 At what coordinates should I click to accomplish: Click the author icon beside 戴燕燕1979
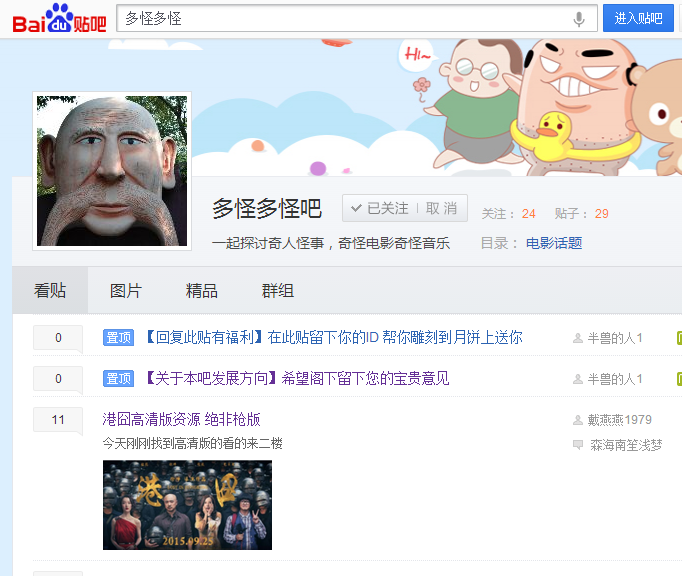(578, 420)
